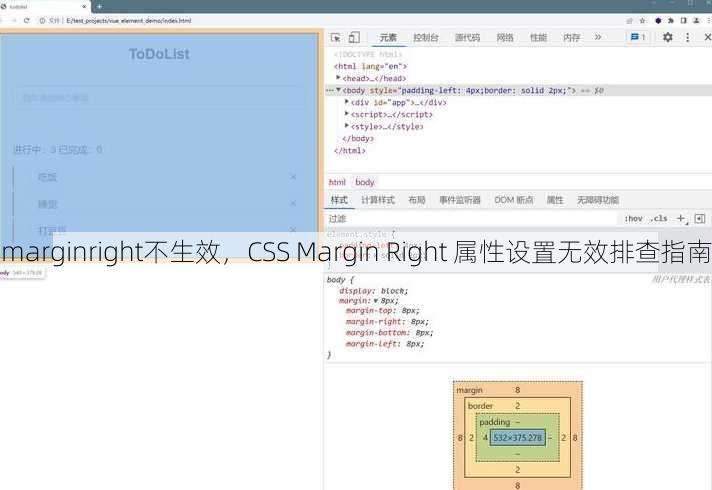Image resolution: width=712 pixels, height=490 pixels.
Task: Show more DevTools tabs via double chevron
Action: tap(598, 37)
